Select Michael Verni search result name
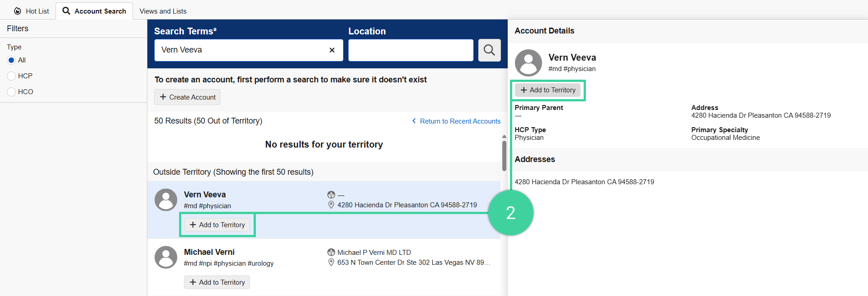The height and width of the screenshot is (296, 868). coord(209,252)
